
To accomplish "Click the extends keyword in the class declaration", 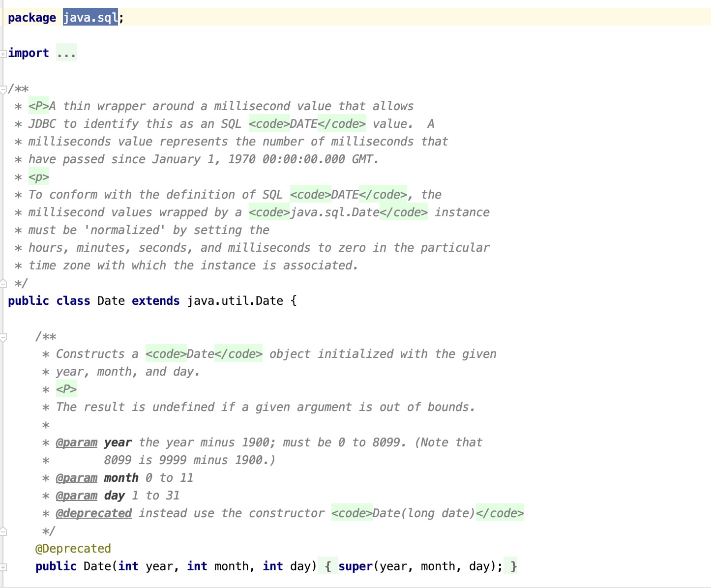I will tap(155, 300).
